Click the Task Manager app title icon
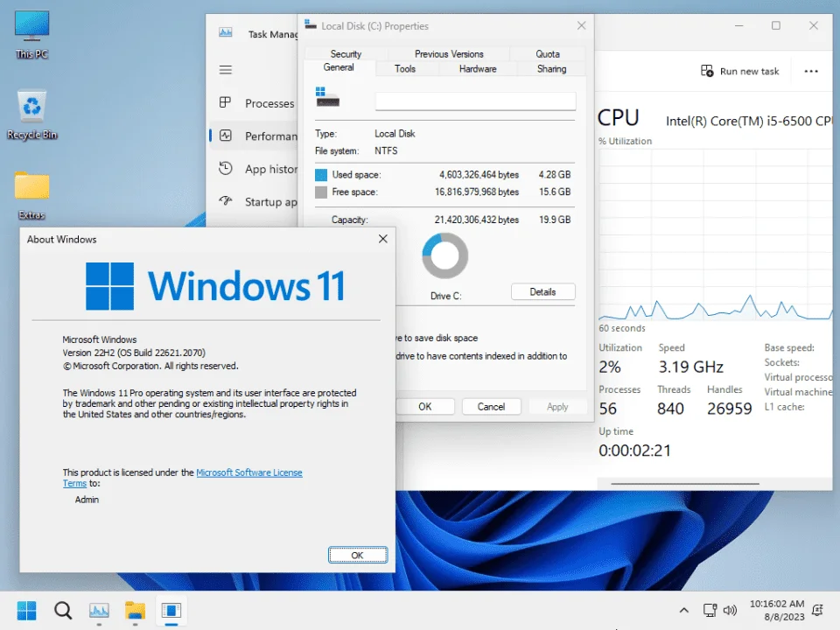 click(x=226, y=32)
